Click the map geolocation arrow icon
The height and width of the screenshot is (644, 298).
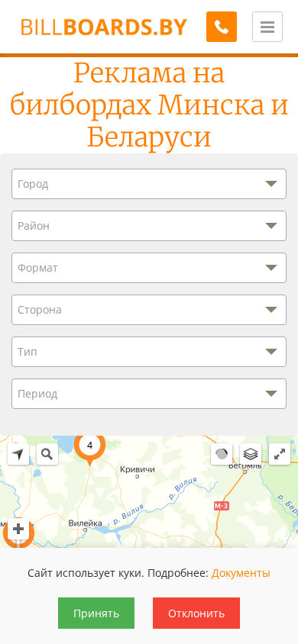click(x=18, y=454)
